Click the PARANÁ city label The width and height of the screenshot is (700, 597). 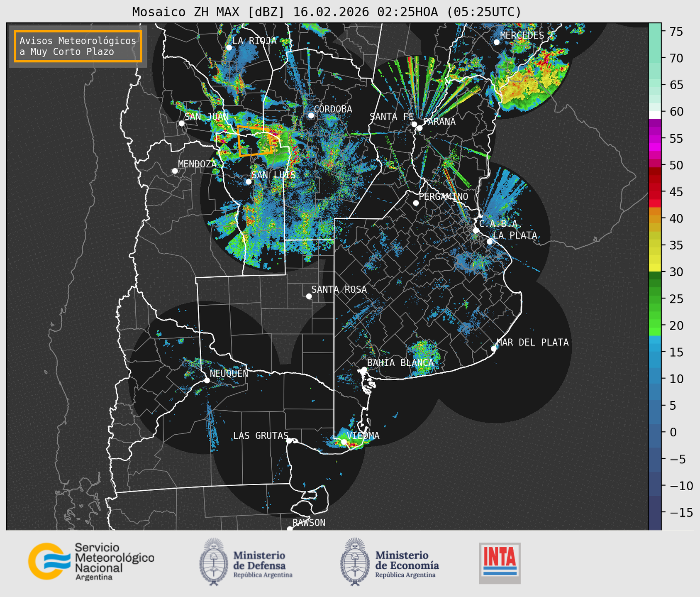click(439, 122)
